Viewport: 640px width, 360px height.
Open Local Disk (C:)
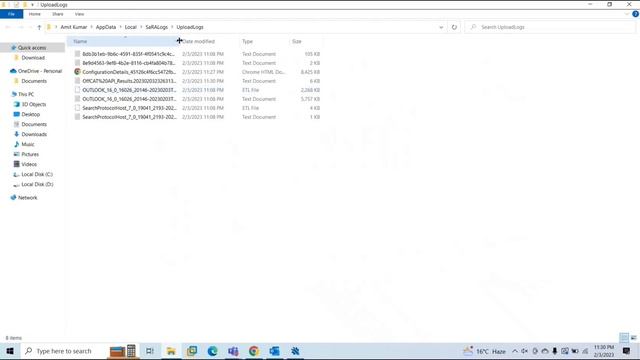[37, 174]
